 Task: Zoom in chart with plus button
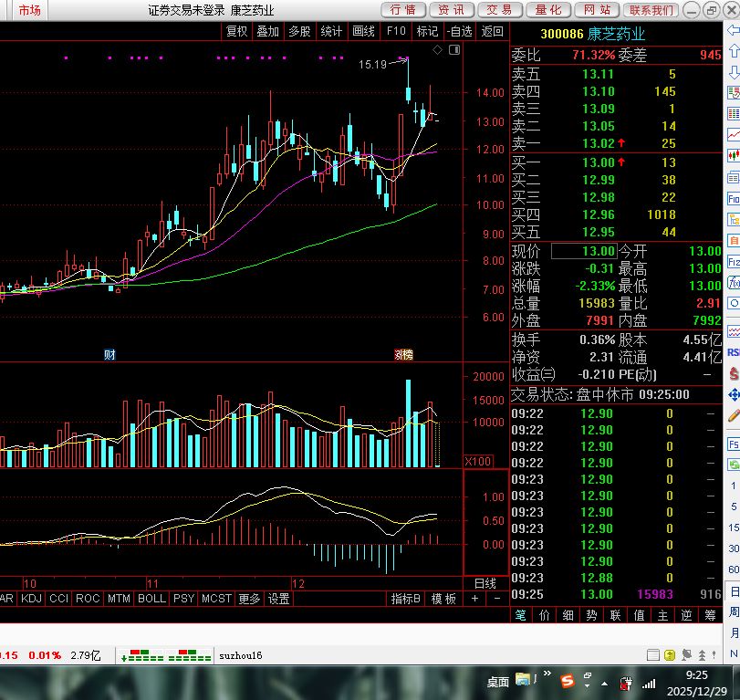coord(474,599)
